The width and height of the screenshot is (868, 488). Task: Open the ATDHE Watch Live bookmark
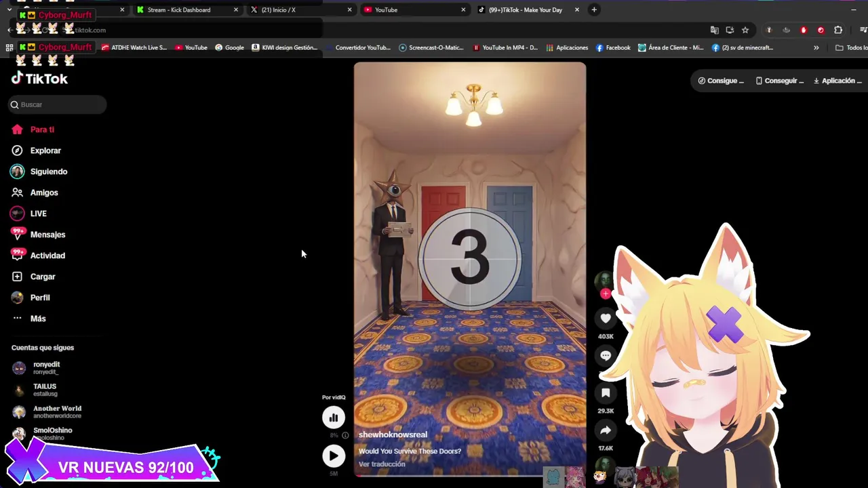pyautogui.click(x=134, y=47)
